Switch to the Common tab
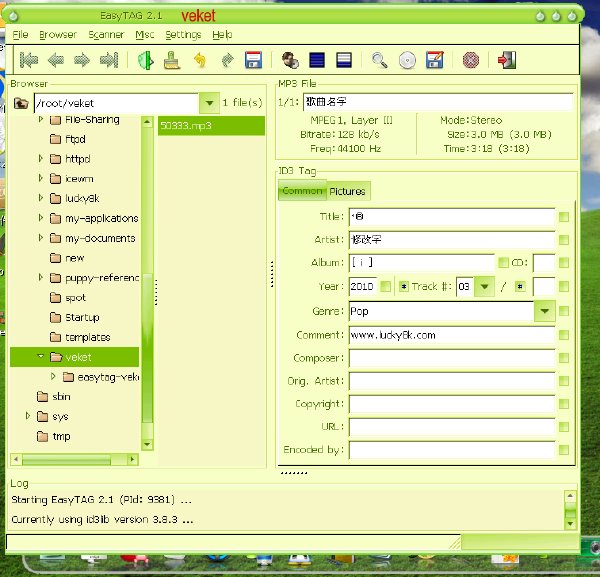The image size is (600, 577). point(302,191)
